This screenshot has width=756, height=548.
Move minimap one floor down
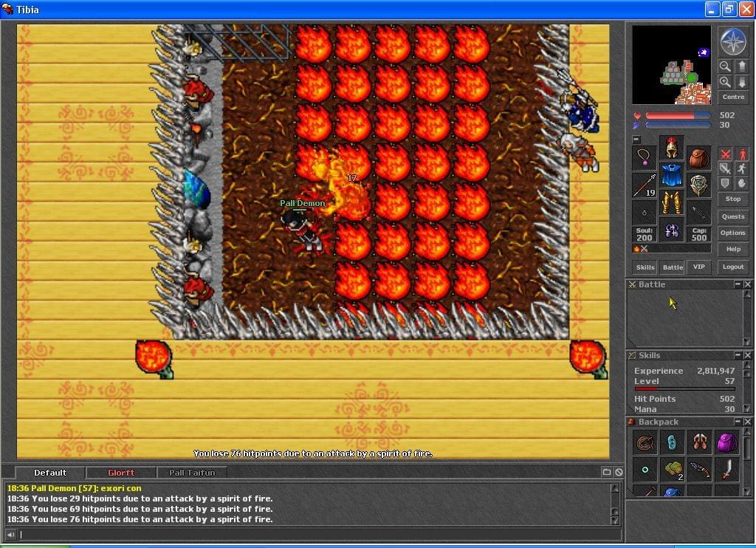point(741,82)
